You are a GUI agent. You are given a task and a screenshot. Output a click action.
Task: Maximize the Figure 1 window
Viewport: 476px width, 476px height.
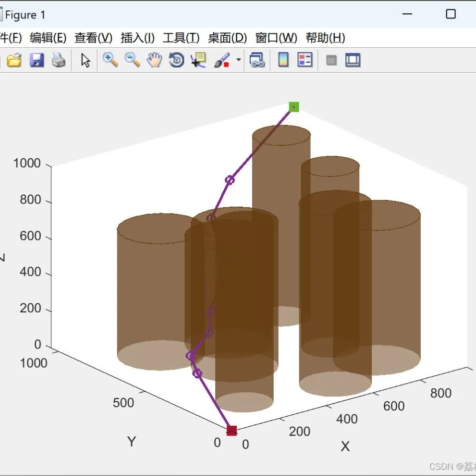(x=451, y=14)
